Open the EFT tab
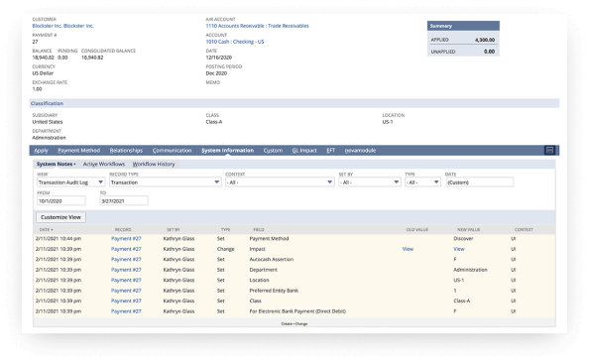This screenshot has height=364, width=589. (330, 150)
